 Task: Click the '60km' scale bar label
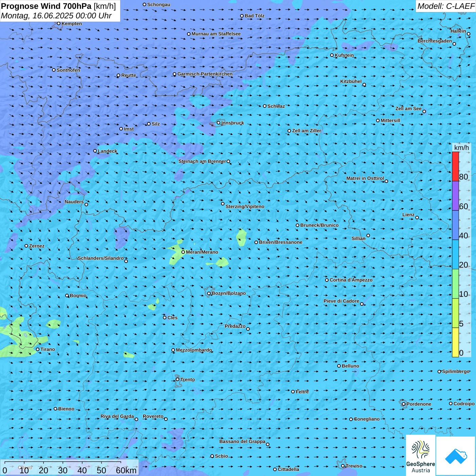coord(126,470)
